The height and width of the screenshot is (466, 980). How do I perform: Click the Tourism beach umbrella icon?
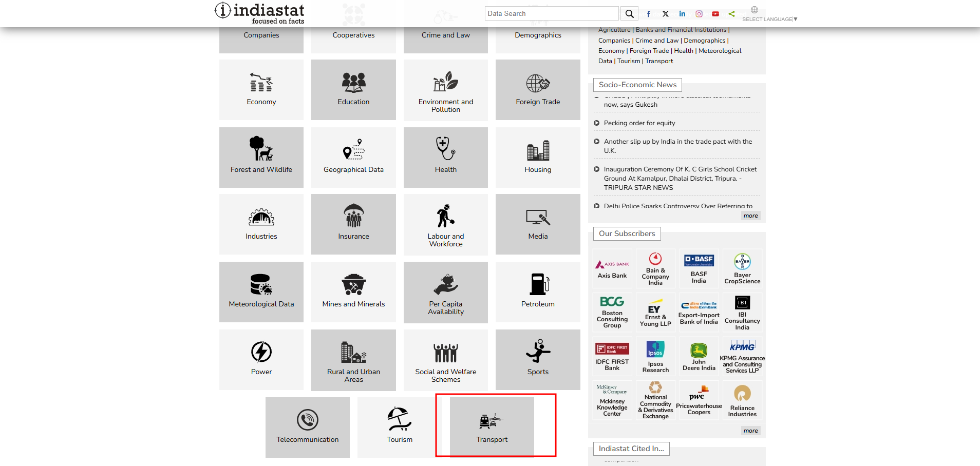(399, 419)
